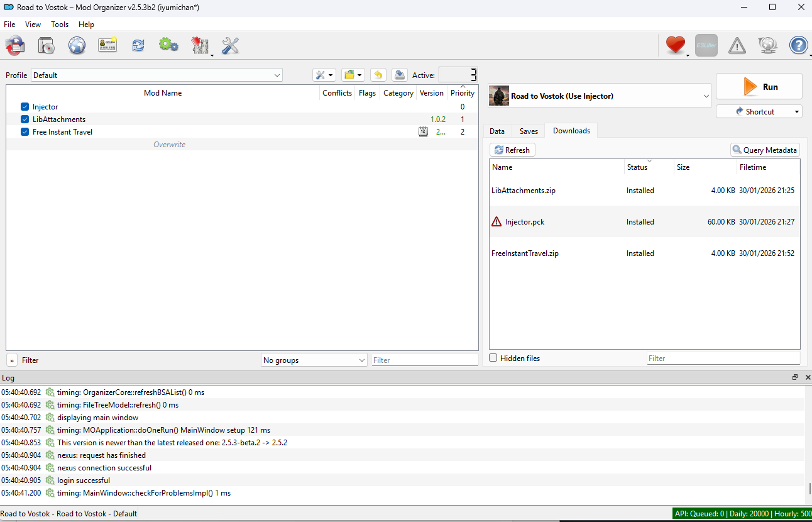Uncheck the Injector mod checkbox

point(25,107)
